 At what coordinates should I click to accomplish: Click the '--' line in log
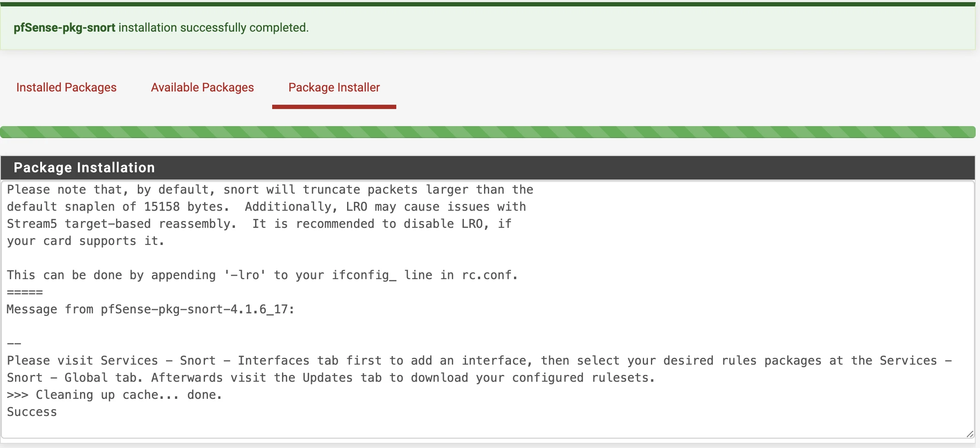pos(14,344)
